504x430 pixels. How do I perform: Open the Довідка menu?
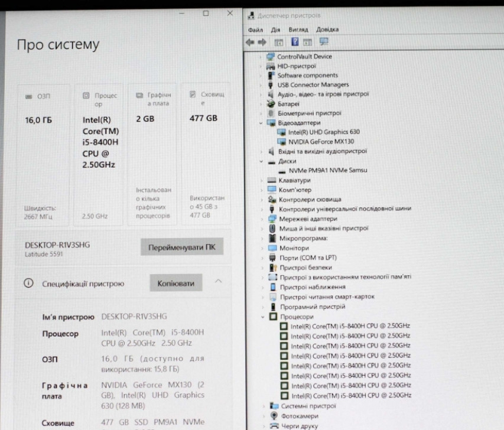coord(327,30)
